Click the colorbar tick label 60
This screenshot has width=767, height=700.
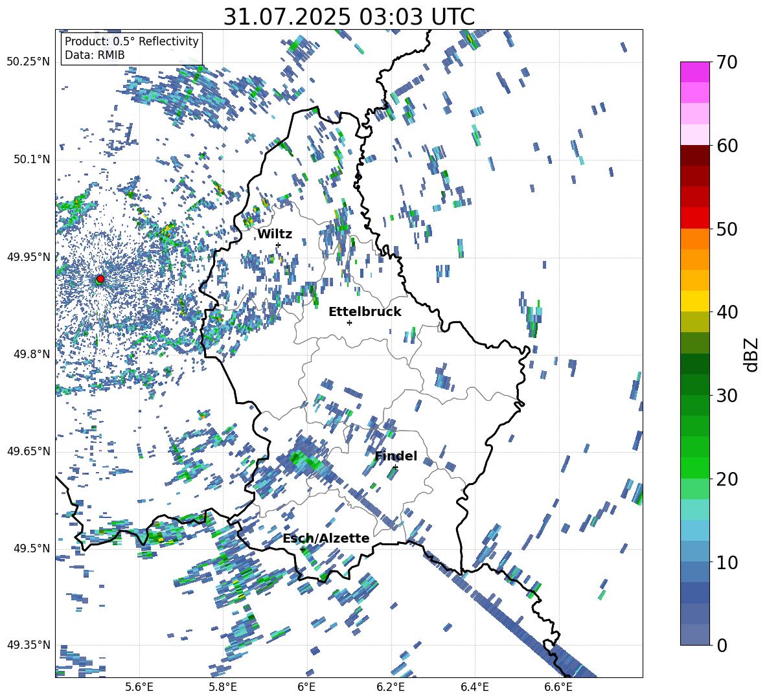tap(727, 146)
